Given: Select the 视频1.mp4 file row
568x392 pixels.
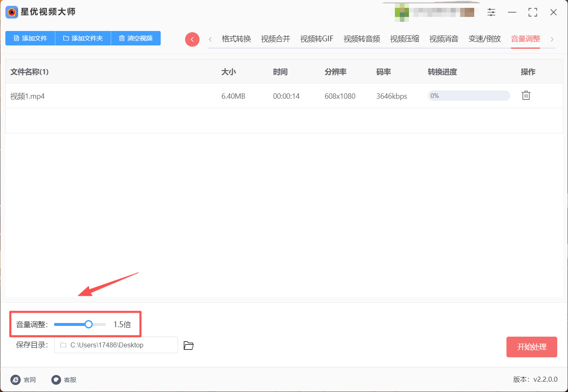Looking at the screenshot, I should [284, 96].
